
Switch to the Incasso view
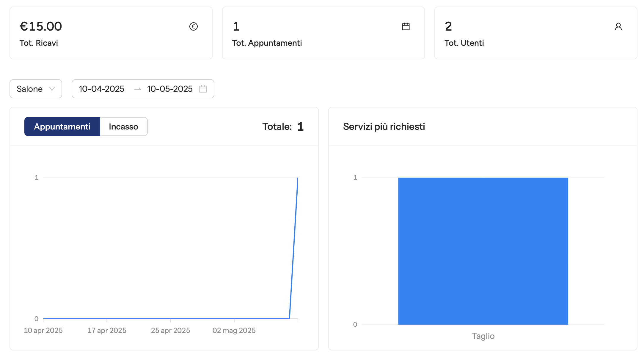point(124,126)
